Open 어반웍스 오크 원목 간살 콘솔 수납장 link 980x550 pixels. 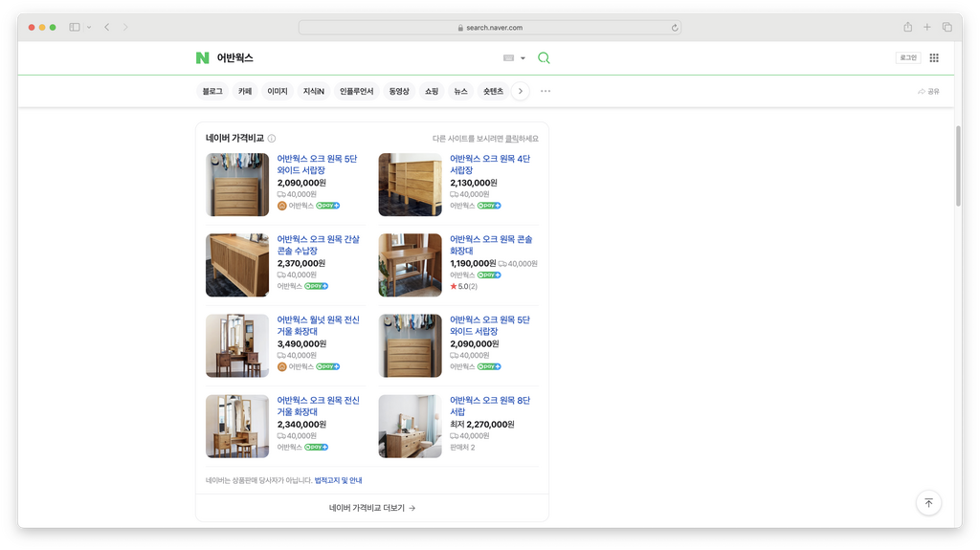point(318,245)
